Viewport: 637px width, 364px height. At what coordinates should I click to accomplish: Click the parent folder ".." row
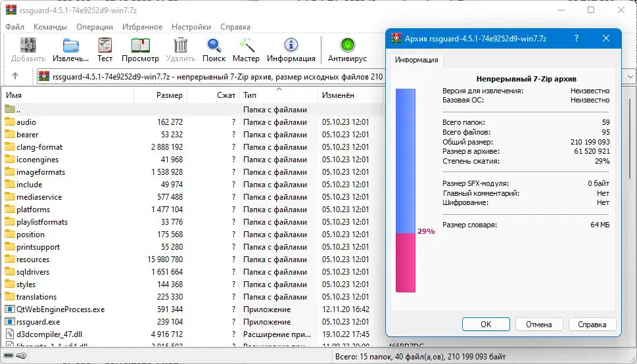tap(193, 109)
